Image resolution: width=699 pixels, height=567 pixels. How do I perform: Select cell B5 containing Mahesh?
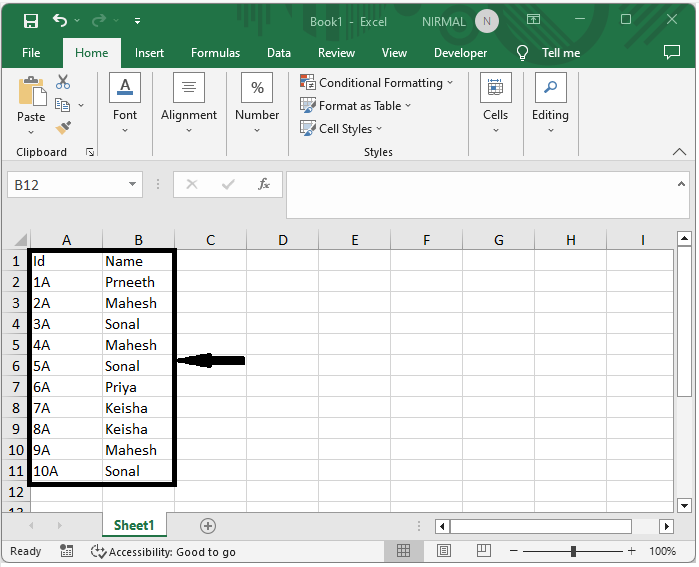tap(138, 345)
